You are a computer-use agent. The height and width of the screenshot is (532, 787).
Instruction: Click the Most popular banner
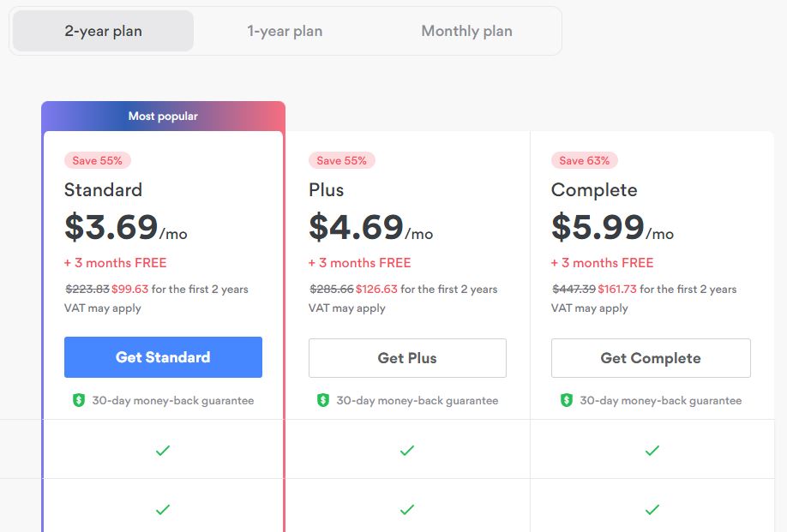click(163, 116)
